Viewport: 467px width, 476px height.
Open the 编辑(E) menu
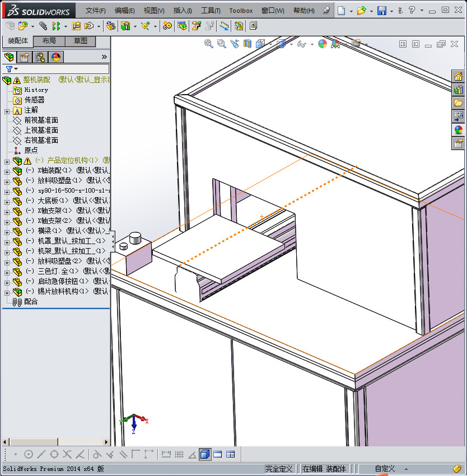tap(124, 11)
